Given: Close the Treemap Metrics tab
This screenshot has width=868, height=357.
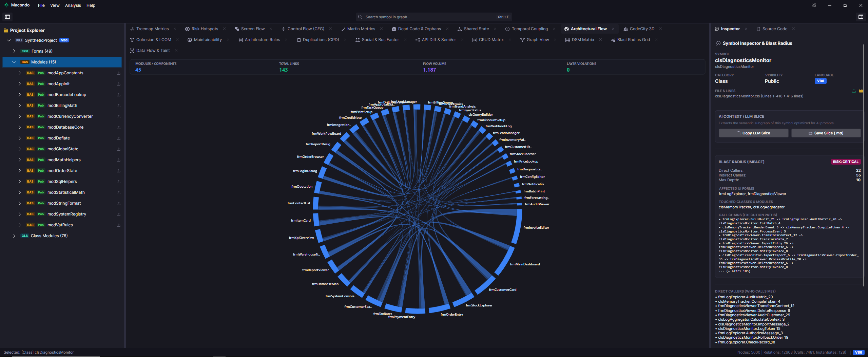Looking at the screenshot, I should (x=175, y=29).
